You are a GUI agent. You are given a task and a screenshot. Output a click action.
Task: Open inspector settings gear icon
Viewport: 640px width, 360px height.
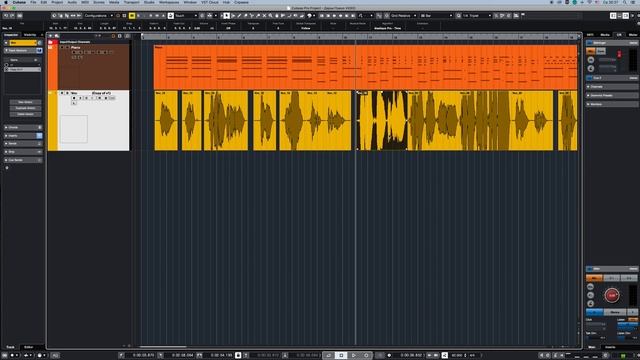point(7,167)
